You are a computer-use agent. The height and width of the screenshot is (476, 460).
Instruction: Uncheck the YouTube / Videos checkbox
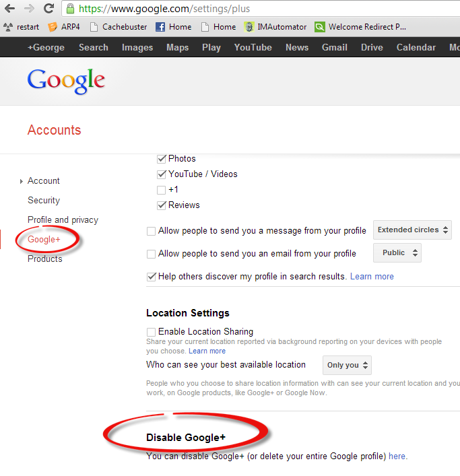(x=161, y=174)
